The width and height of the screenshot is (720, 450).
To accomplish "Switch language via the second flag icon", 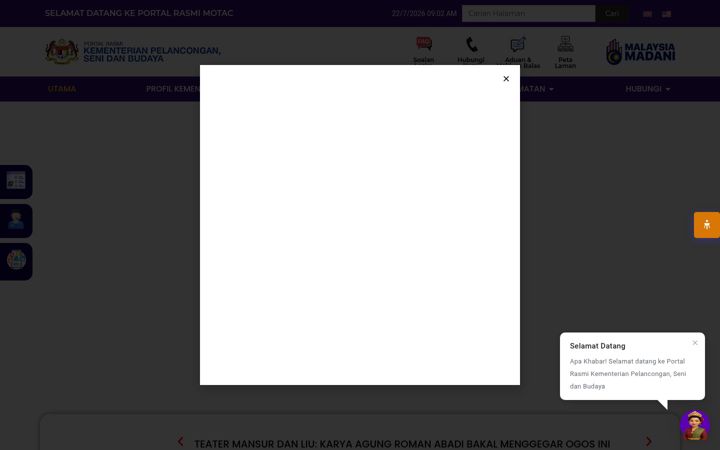I will (666, 14).
